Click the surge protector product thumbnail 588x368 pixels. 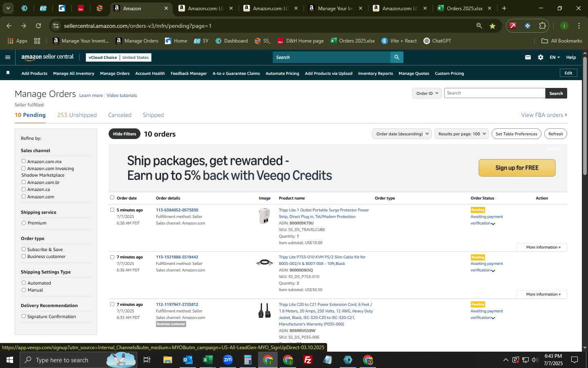[265, 216]
